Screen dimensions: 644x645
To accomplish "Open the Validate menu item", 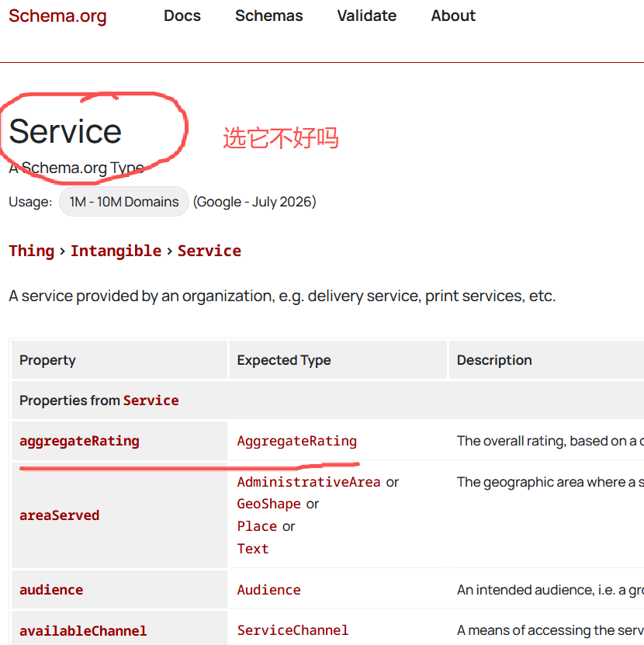I will click(x=367, y=16).
